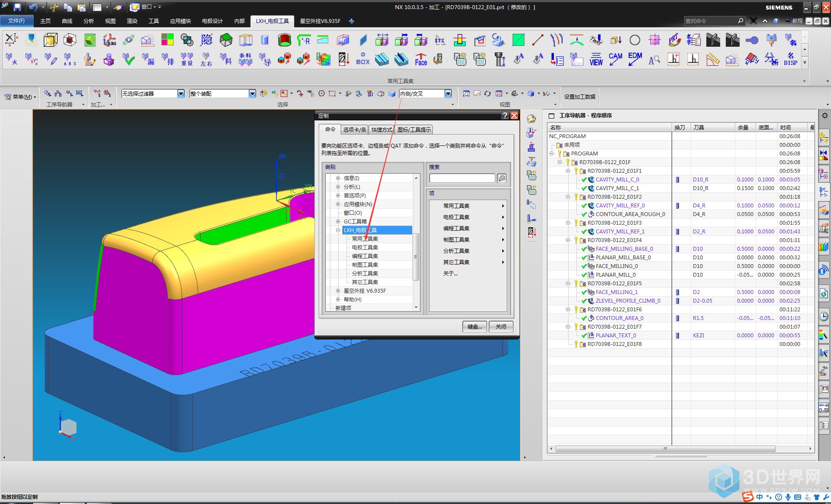
Task: Select the ZLEVEL_PROFILE_CLIMB_0 operation
Action: click(628, 300)
